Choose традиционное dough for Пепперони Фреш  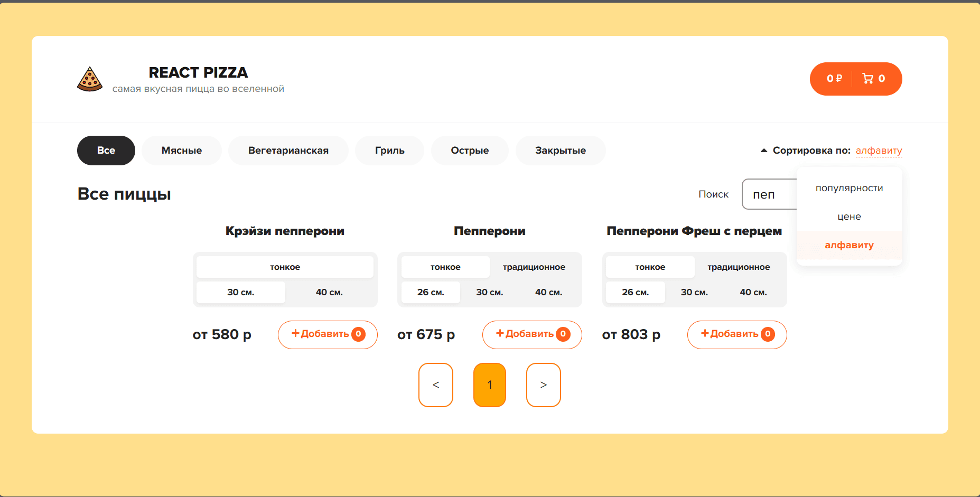click(738, 267)
